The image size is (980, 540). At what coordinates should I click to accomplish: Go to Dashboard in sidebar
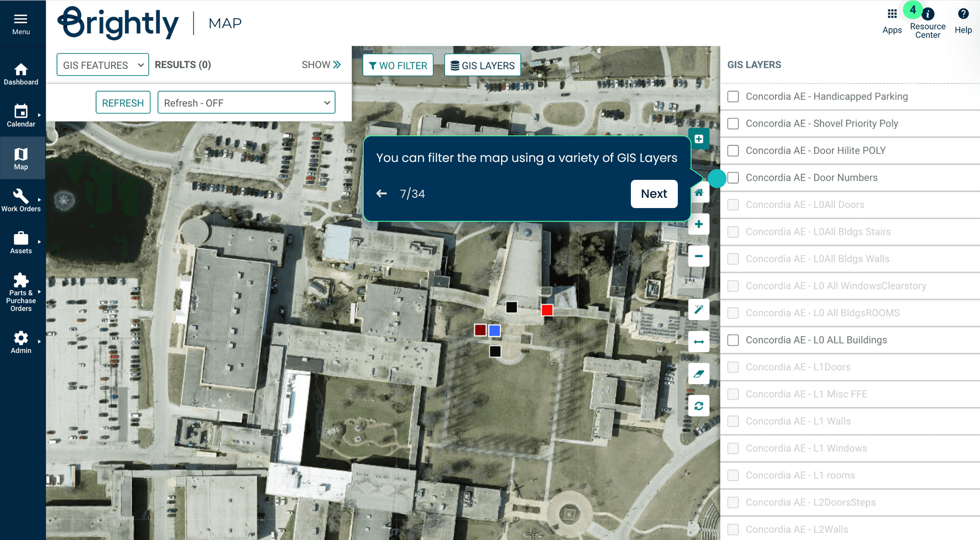click(x=21, y=74)
